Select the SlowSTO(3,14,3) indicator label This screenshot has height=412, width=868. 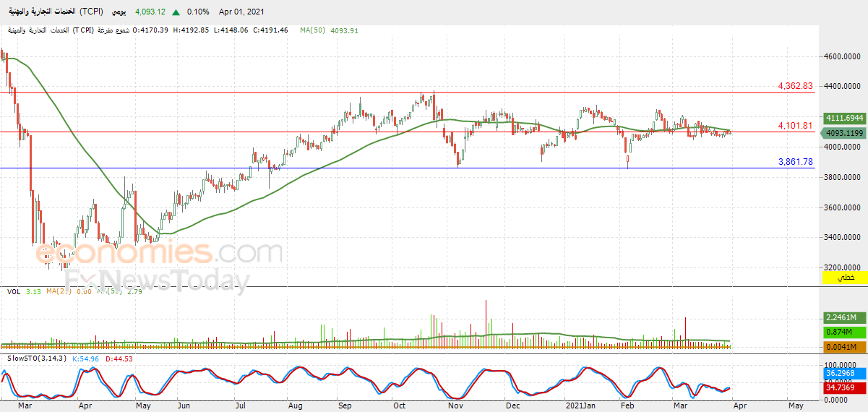coord(35,358)
